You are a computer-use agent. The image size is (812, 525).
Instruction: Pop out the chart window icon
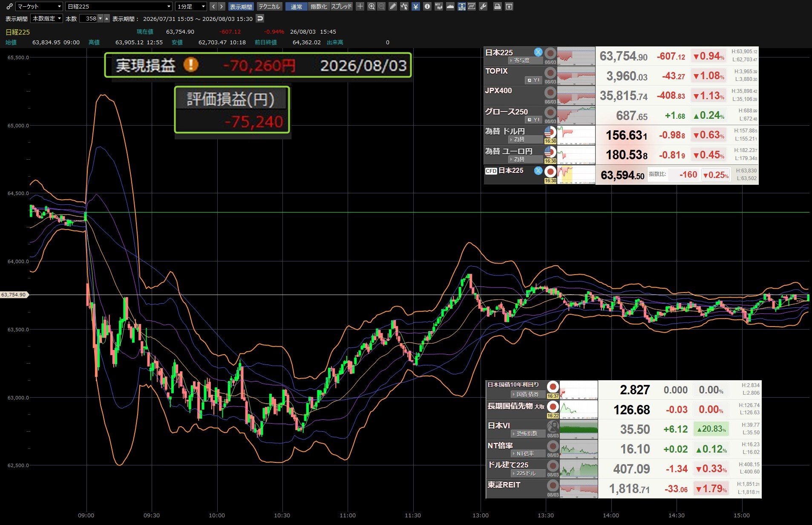509,6
